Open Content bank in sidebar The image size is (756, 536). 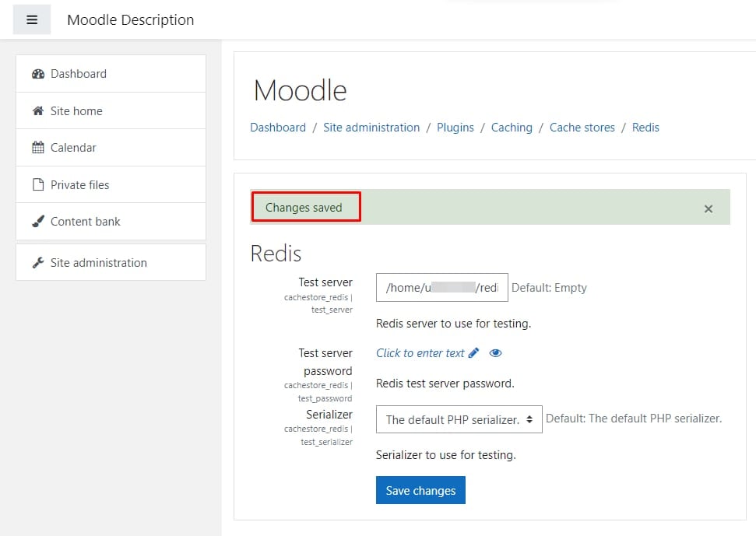point(111,222)
